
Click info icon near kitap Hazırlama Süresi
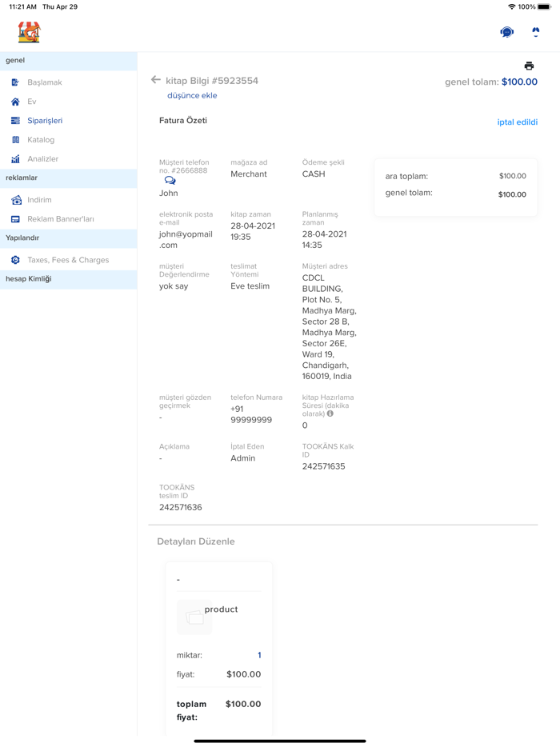point(330,413)
